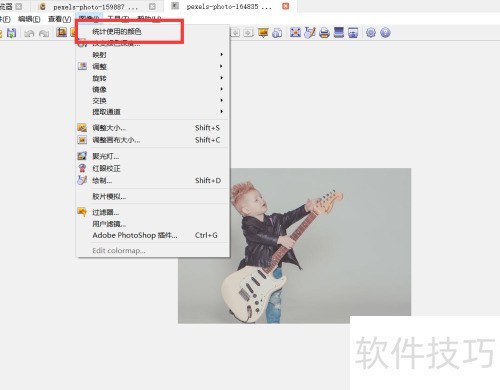Open 过滤器... menu entry
The width and height of the screenshot is (500, 390).
[153, 212]
